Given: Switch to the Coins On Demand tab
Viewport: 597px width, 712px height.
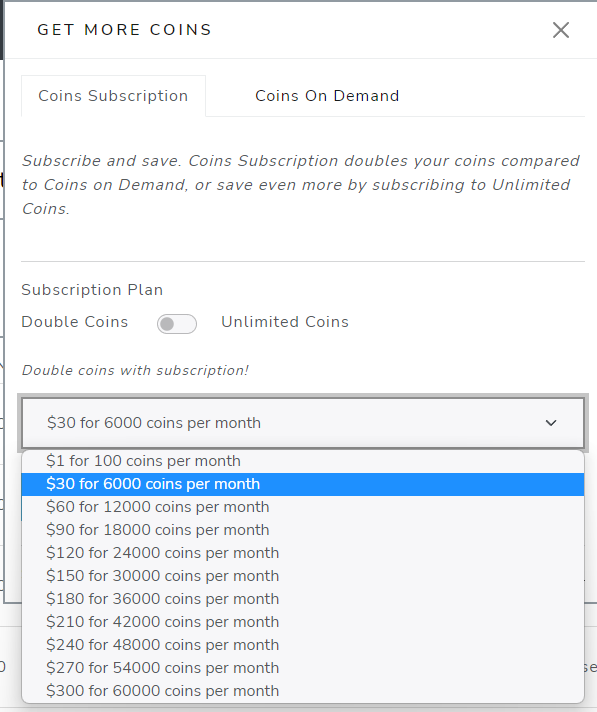Looking at the screenshot, I should click(x=327, y=96).
